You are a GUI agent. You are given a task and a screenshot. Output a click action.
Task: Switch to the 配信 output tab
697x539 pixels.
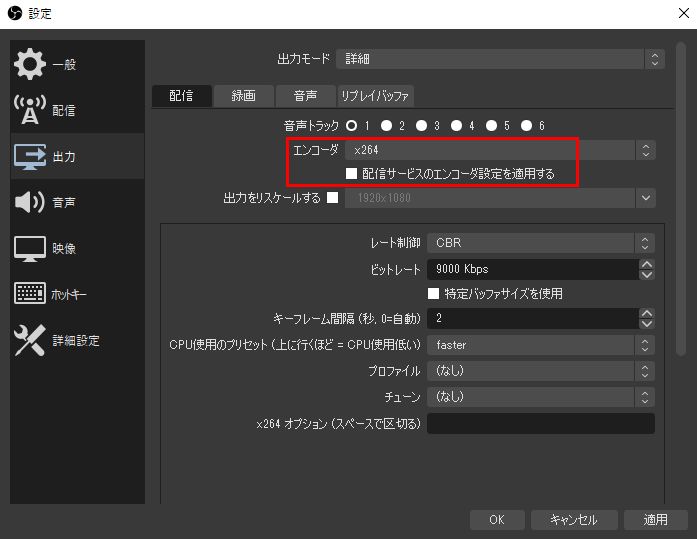pyautogui.click(x=181, y=96)
